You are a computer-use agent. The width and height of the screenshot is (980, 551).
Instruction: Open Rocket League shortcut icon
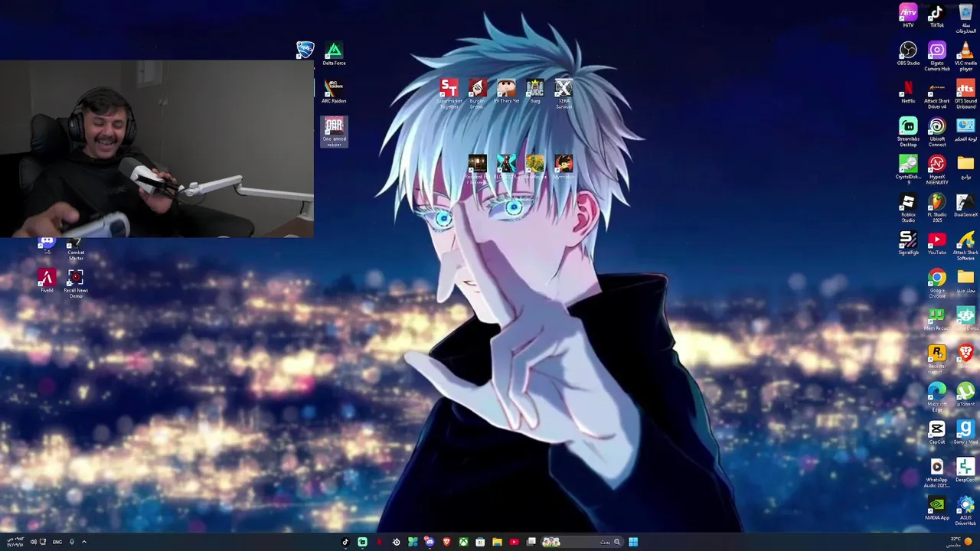point(305,51)
